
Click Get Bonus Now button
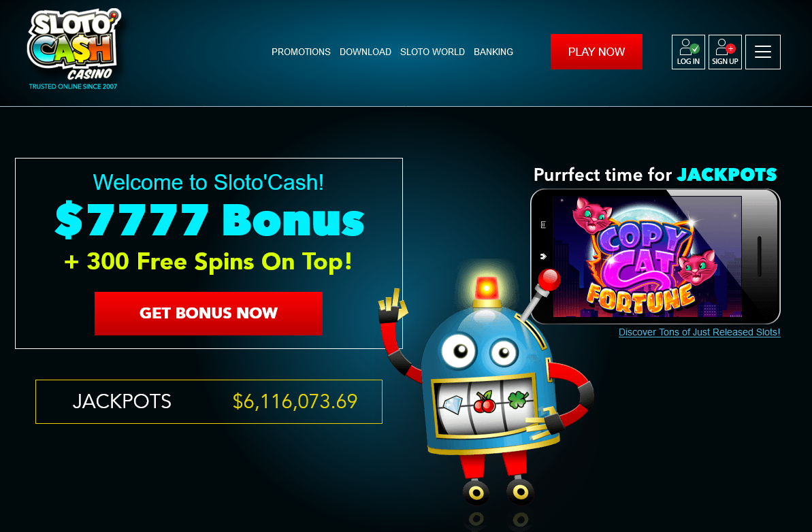click(209, 313)
